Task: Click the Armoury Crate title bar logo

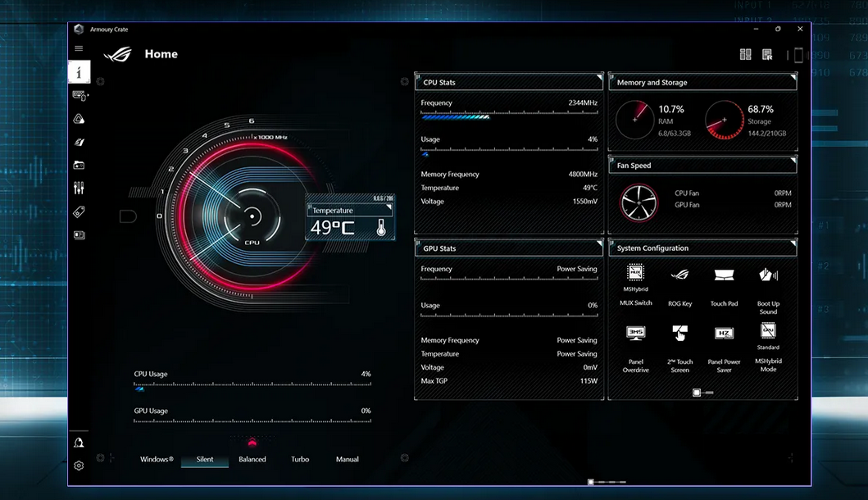Action: (x=79, y=30)
